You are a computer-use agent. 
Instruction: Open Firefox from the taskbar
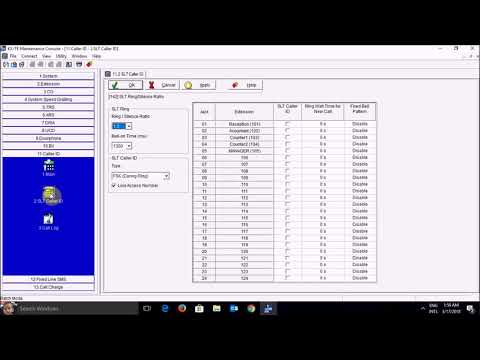[x=182, y=309]
